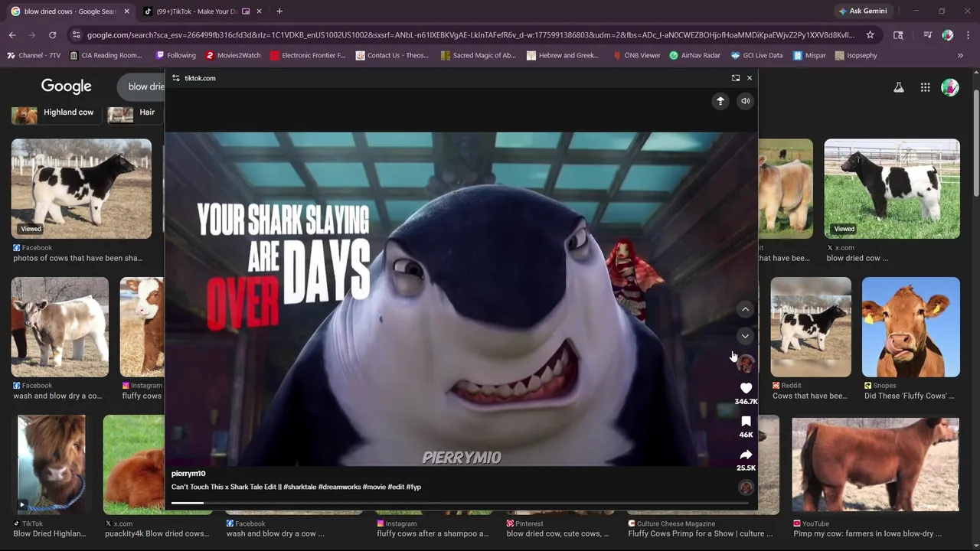Click the Ask Gemini button
Image resolution: width=980 pixels, height=551 pixels.
click(863, 11)
